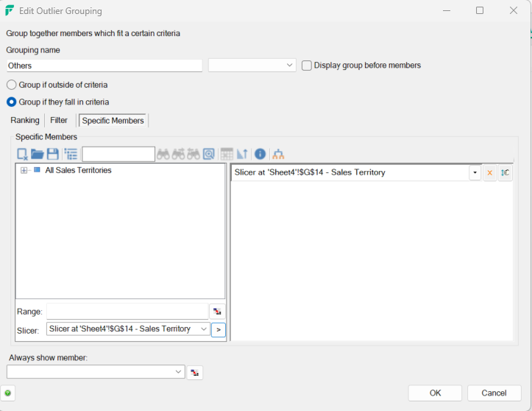Click the blue information icon
Image resolution: width=532 pixels, height=411 pixels.
pyautogui.click(x=260, y=154)
